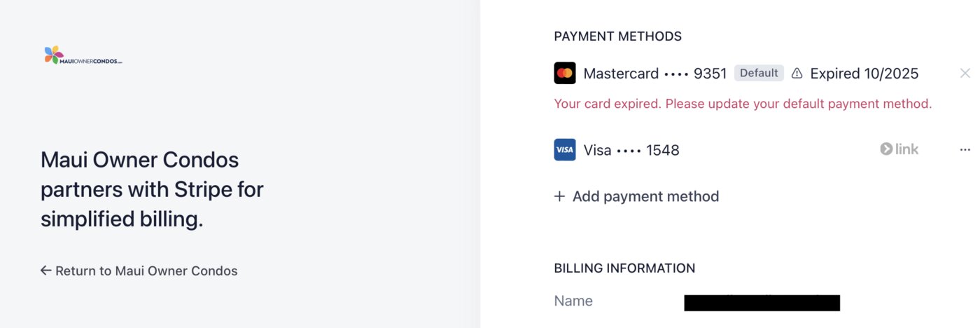
Task: Return to Maui Owner Condos site
Action: [x=146, y=271]
